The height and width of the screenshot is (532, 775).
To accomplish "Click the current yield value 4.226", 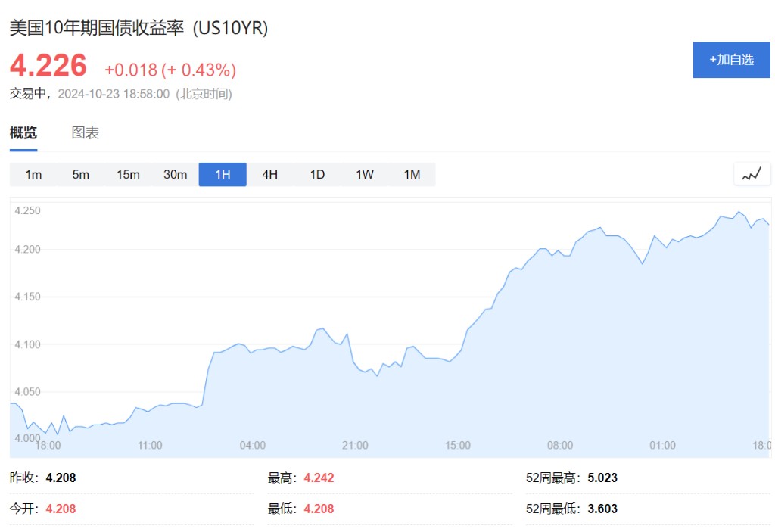I will 48,67.
